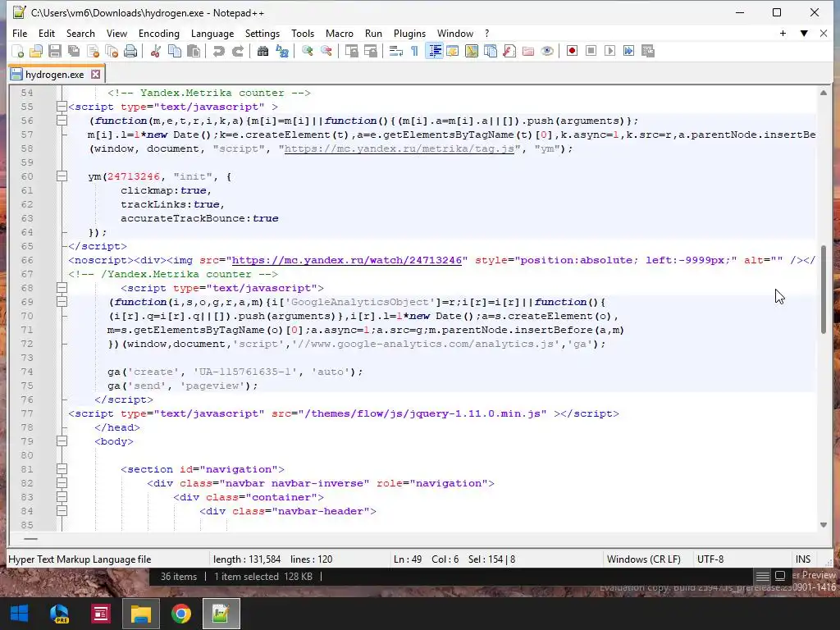Click the mc.yandex.ru/watch/24713246 link

[x=347, y=260]
